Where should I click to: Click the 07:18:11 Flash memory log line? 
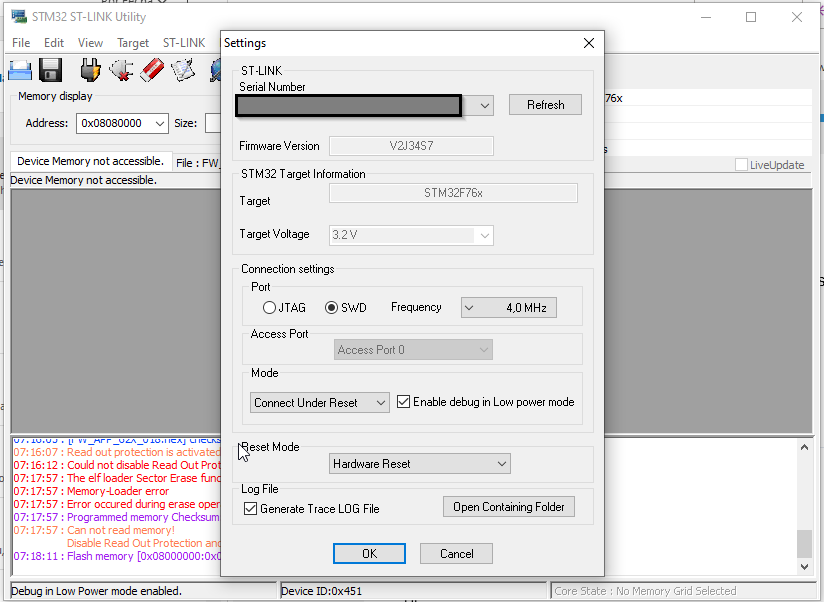[x=117, y=556]
